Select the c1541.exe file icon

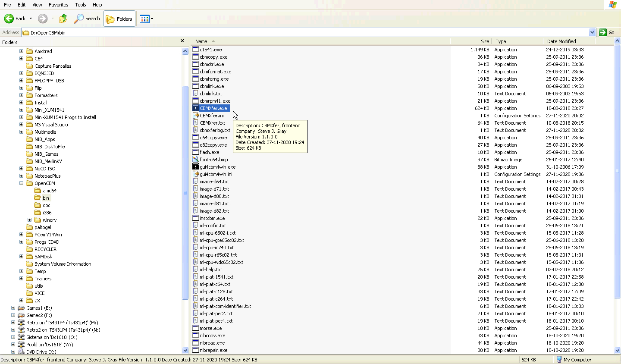pos(196,50)
